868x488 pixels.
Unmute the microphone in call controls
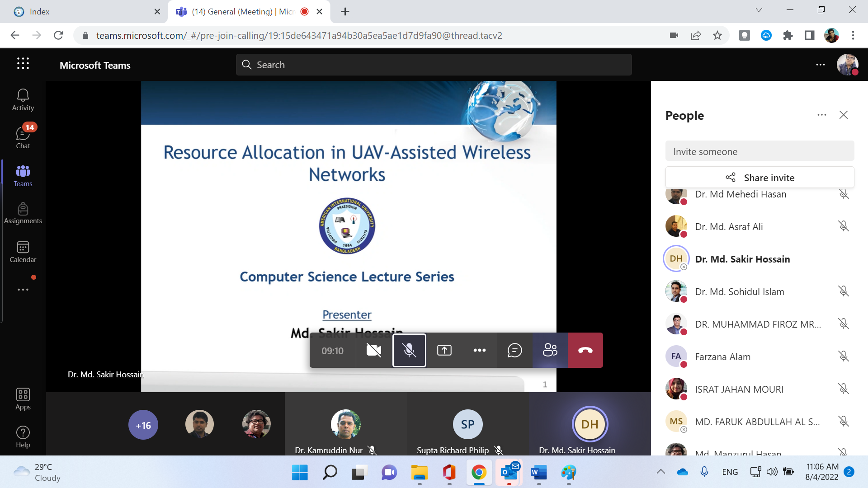(x=409, y=350)
